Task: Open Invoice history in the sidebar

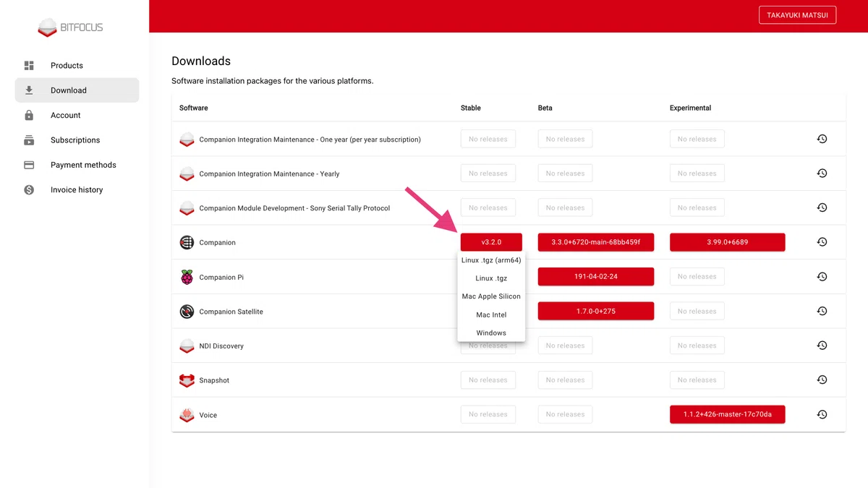Action: pyautogui.click(x=77, y=190)
